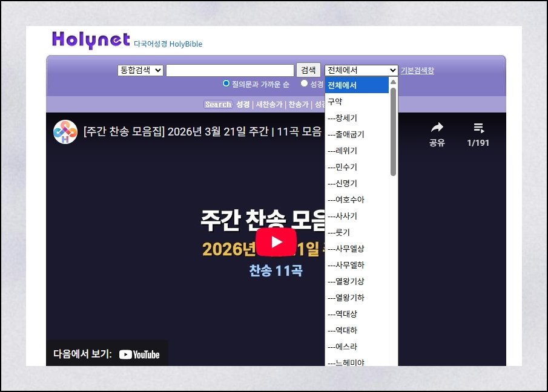This screenshot has height=392, width=548.
Task: Click the video title 주간 찬송 모음집
Action: pos(202,132)
